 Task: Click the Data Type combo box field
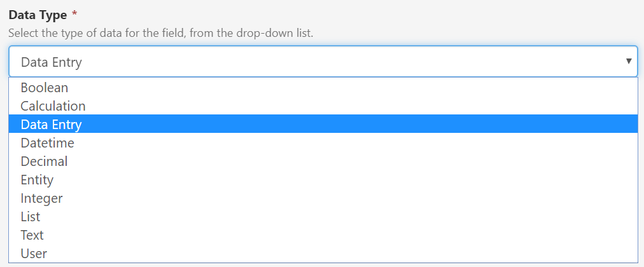click(318, 62)
